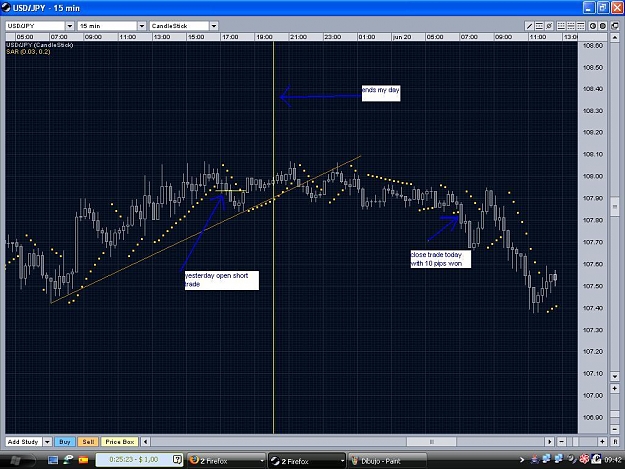The image size is (625, 469).
Task: Select the line eraser tool icon
Action: tap(549, 26)
